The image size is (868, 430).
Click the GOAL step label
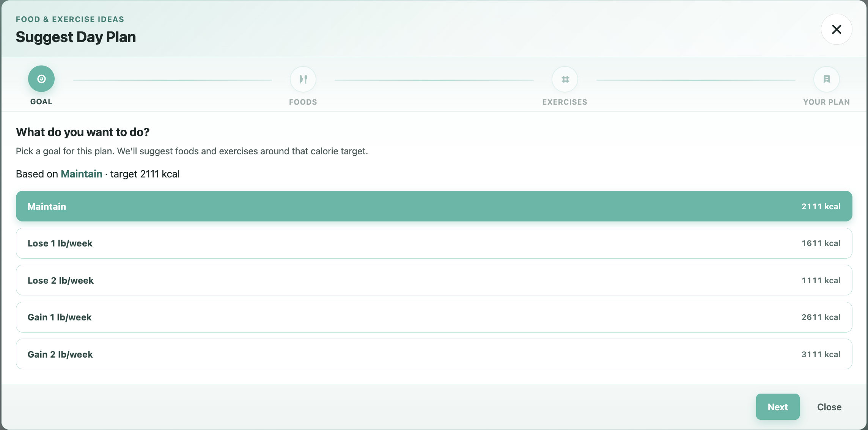tap(41, 102)
